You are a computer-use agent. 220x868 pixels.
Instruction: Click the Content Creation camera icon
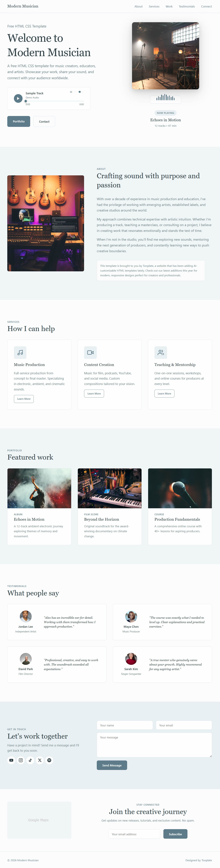[90, 352]
